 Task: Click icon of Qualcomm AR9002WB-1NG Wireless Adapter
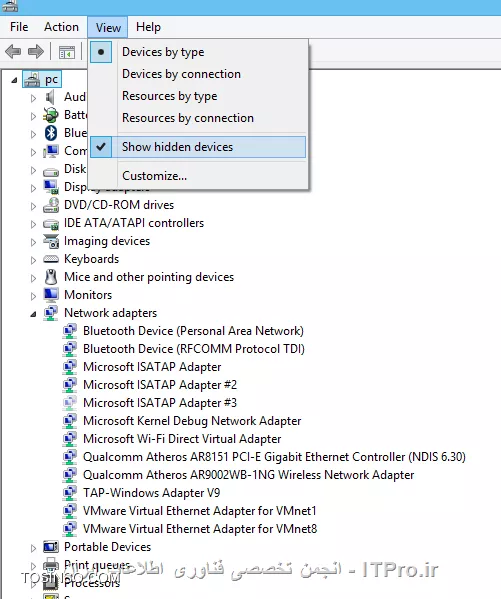[70, 475]
